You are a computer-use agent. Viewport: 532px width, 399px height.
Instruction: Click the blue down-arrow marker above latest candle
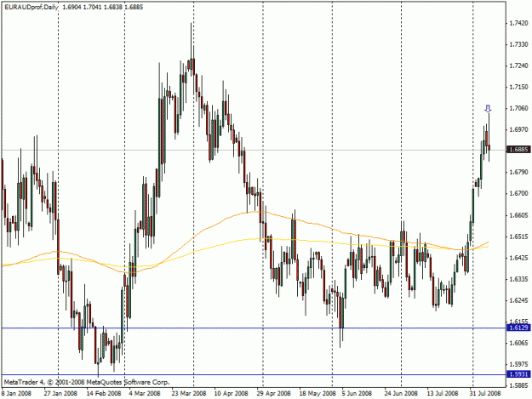coord(488,109)
